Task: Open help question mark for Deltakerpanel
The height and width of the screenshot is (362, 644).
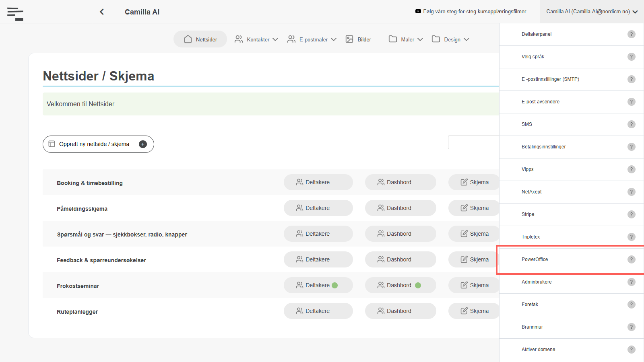Action: coord(632,34)
